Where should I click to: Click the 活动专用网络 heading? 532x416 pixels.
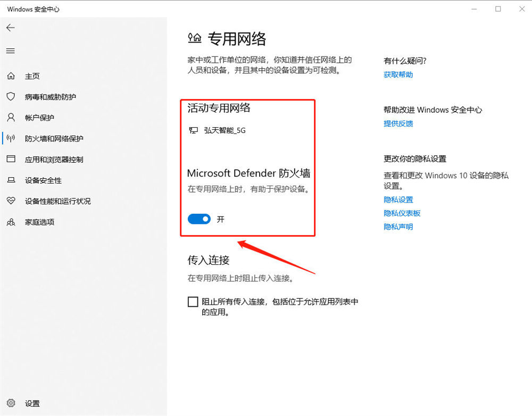click(219, 108)
